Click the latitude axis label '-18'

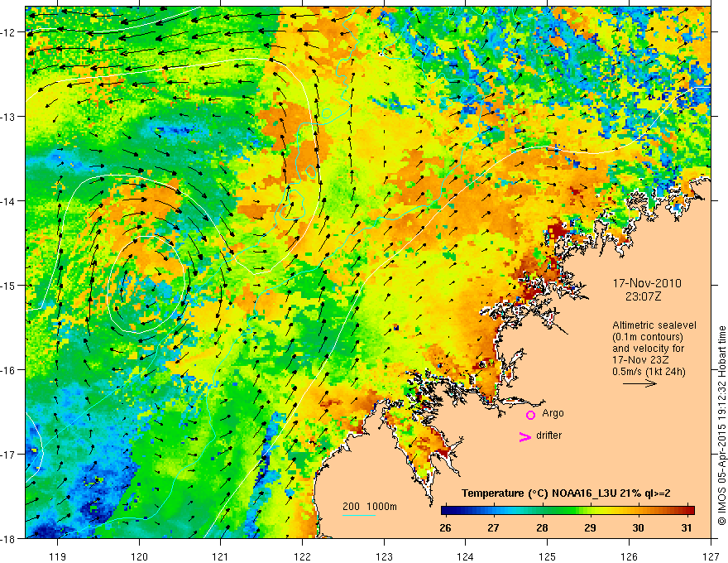9,538
